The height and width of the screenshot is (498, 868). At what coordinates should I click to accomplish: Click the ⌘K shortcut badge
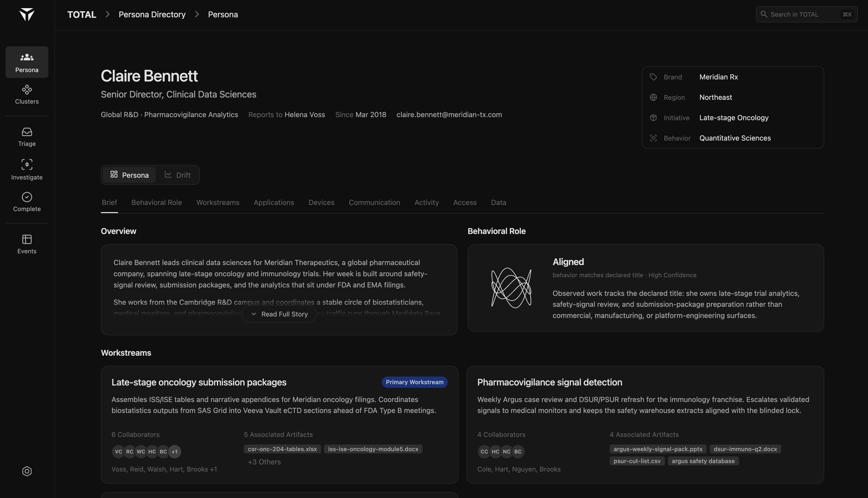847,14
